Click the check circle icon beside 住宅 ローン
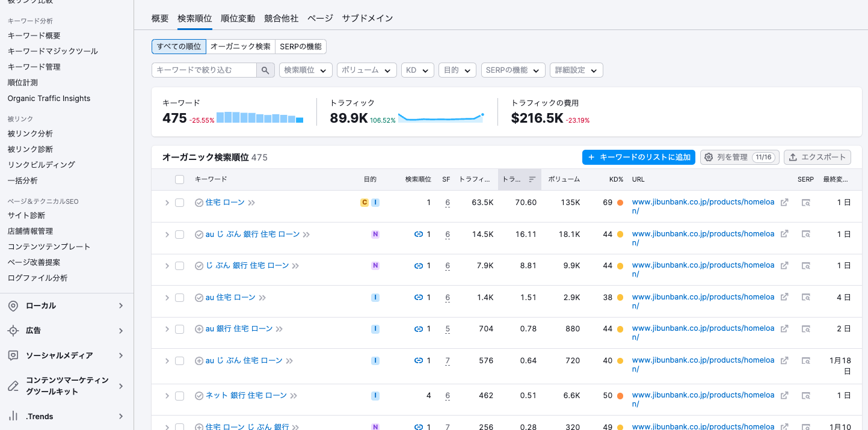Screen dimensions: 868x430 click(x=199, y=203)
